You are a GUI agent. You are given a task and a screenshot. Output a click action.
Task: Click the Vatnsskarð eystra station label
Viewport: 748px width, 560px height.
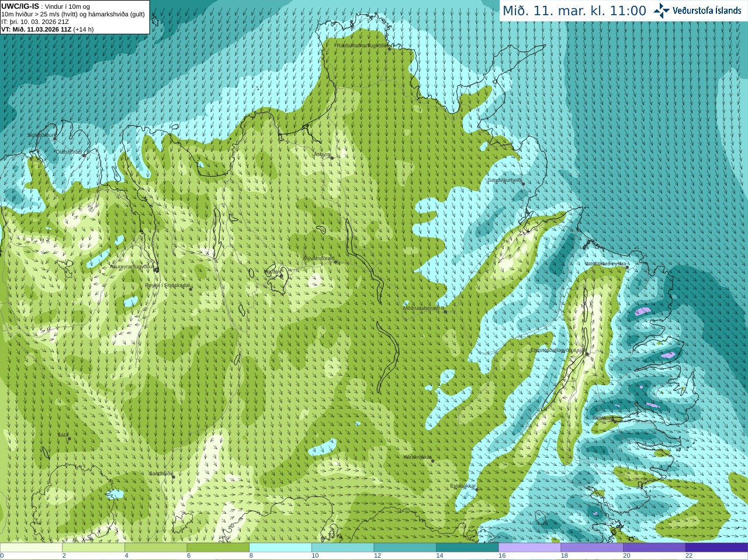(605, 264)
